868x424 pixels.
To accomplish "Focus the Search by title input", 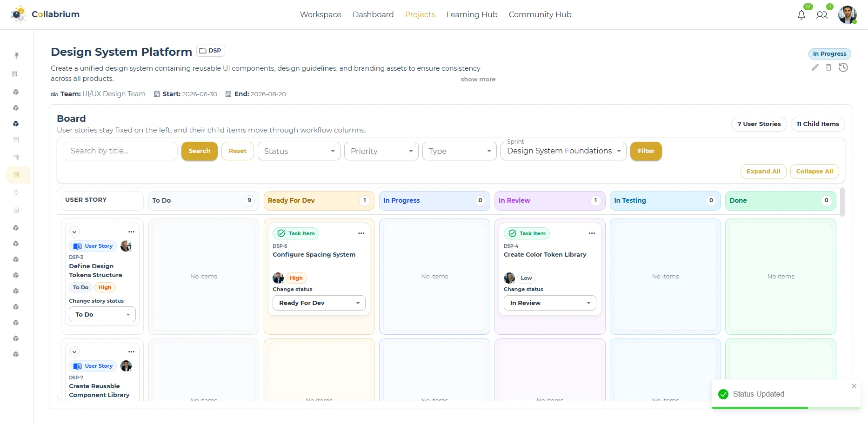I will (x=120, y=151).
